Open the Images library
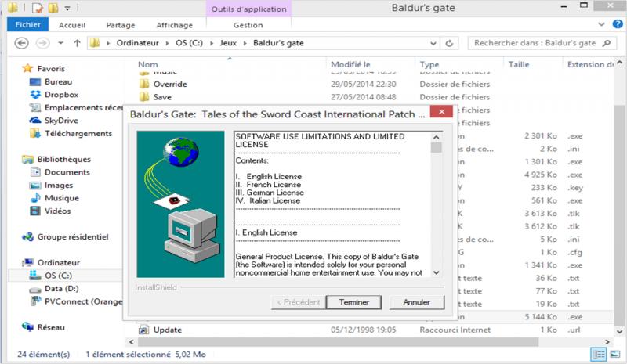The height and width of the screenshot is (364, 627). click(x=59, y=185)
